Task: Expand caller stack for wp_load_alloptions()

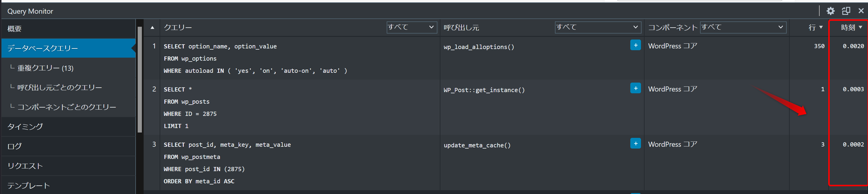Action: coord(636,45)
